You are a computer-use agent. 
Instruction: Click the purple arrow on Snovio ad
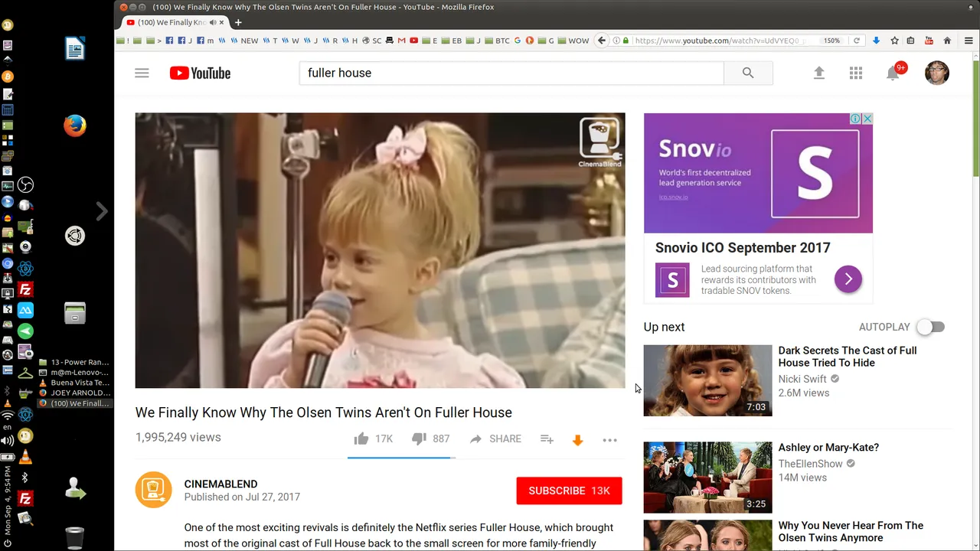(x=848, y=279)
